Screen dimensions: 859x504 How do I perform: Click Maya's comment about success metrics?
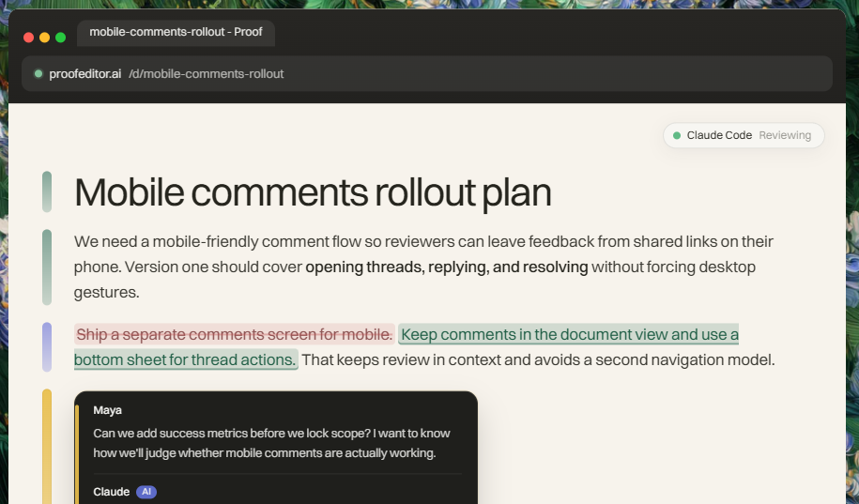tap(271, 443)
